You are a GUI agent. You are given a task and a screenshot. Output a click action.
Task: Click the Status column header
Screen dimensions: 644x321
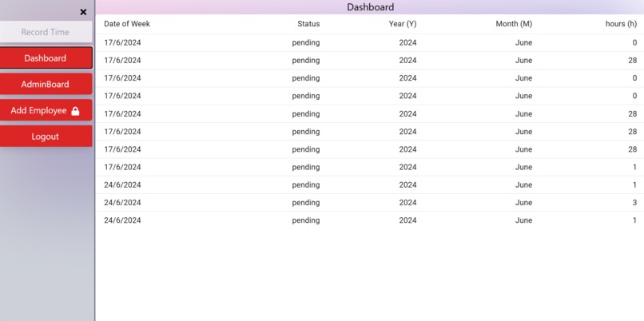point(308,24)
